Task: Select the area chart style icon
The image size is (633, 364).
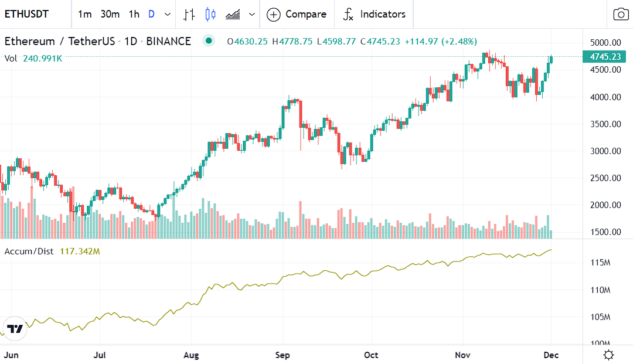Action: (232, 14)
